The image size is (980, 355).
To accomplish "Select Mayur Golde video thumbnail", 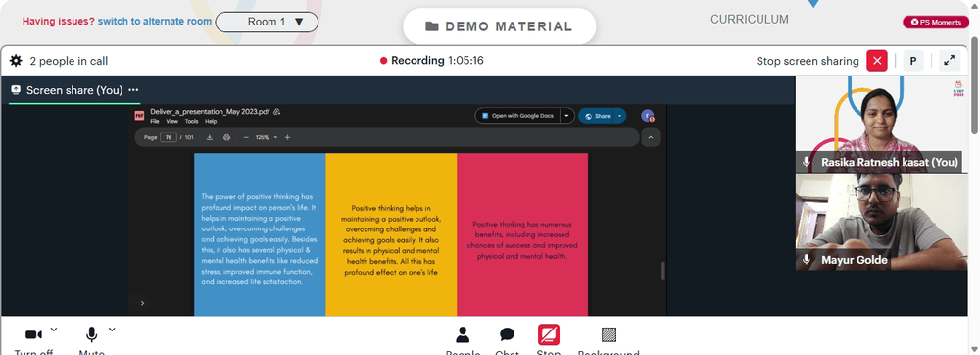I will coord(881,222).
